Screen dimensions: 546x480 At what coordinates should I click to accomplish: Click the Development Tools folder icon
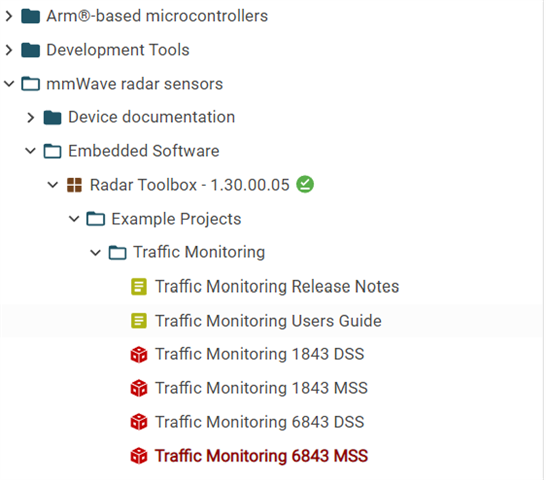click(x=30, y=50)
